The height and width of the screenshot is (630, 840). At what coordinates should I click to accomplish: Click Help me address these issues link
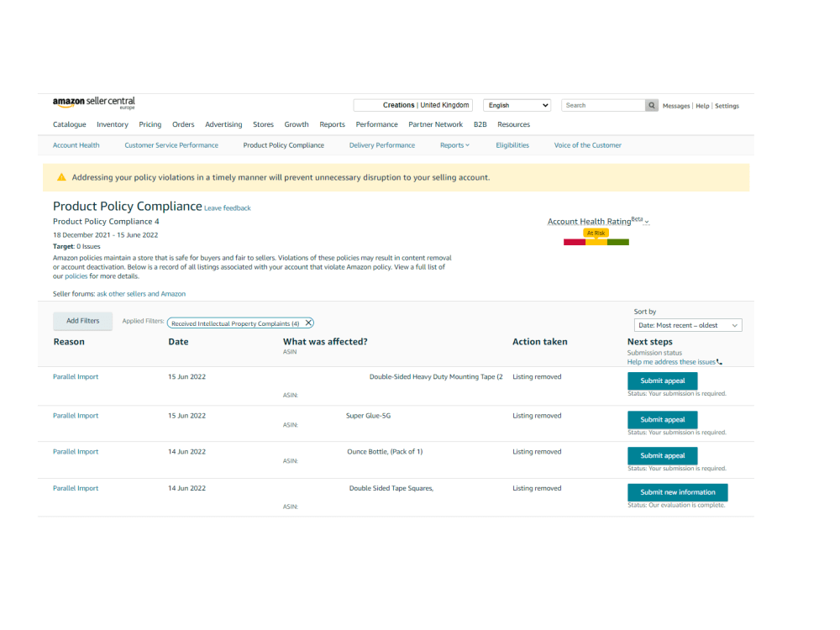pyautogui.click(x=671, y=362)
